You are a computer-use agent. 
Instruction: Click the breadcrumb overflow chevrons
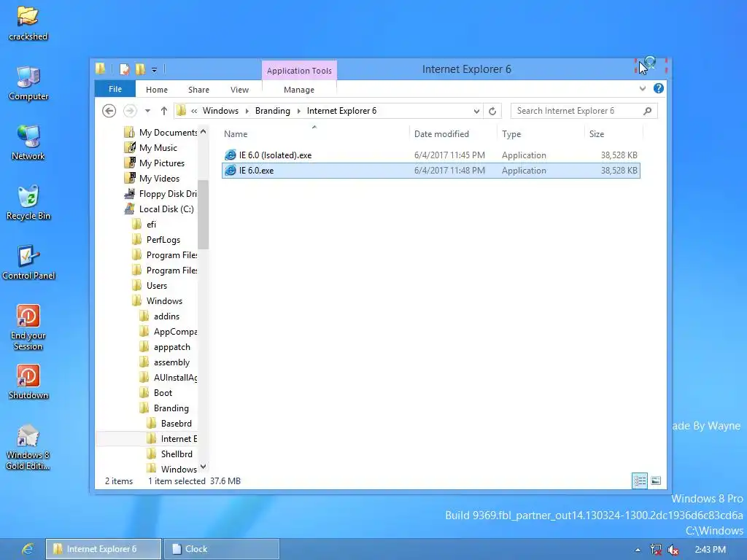[x=194, y=111]
